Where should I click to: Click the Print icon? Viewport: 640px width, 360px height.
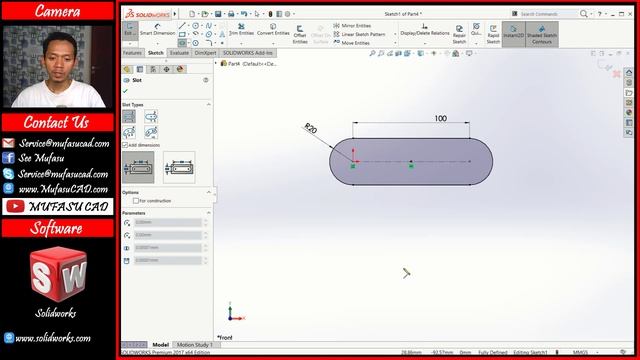pyautogui.click(x=231, y=14)
